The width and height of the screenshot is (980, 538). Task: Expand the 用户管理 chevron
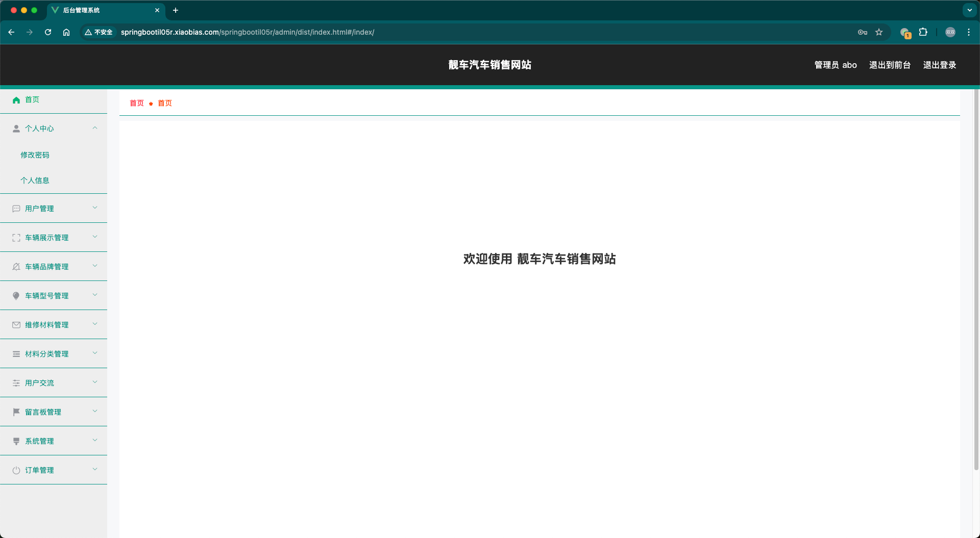(x=95, y=208)
